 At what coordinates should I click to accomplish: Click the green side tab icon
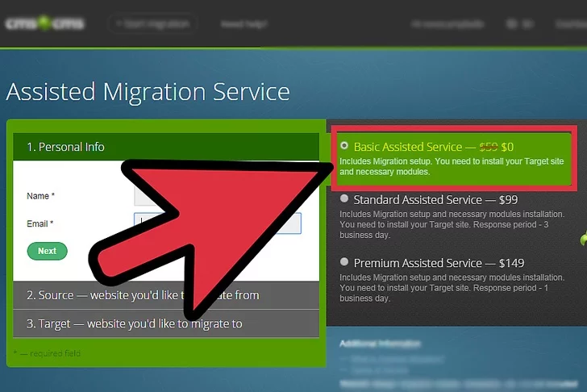582,240
